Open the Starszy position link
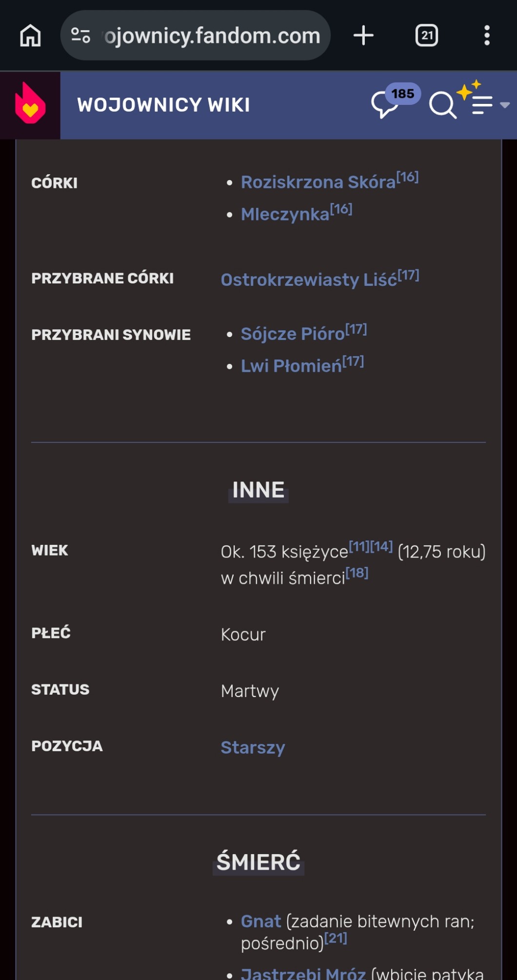Viewport: 517px width, 980px height. [x=253, y=747]
